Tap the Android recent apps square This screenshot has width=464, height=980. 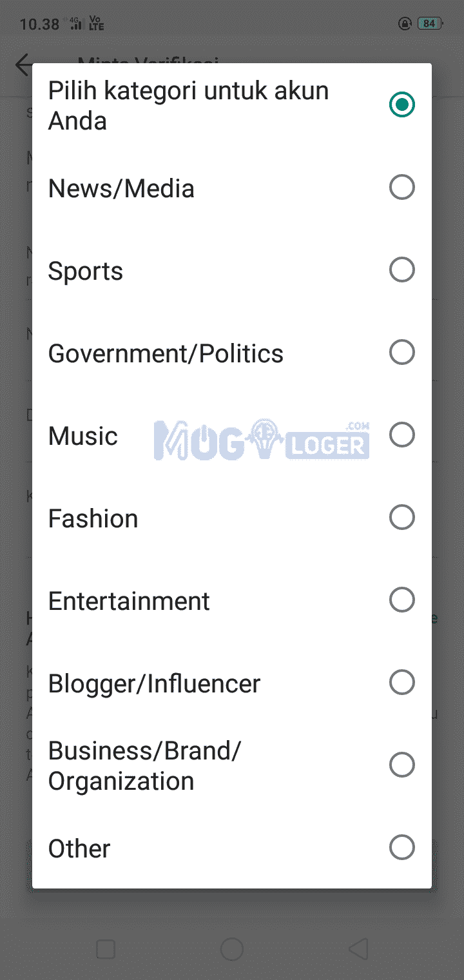pyautogui.click(x=106, y=949)
